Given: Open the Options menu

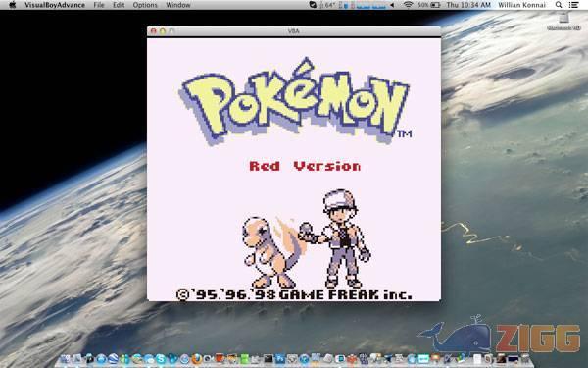Looking at the screenshot, I should pyautogui.click(x=145, y=5).
